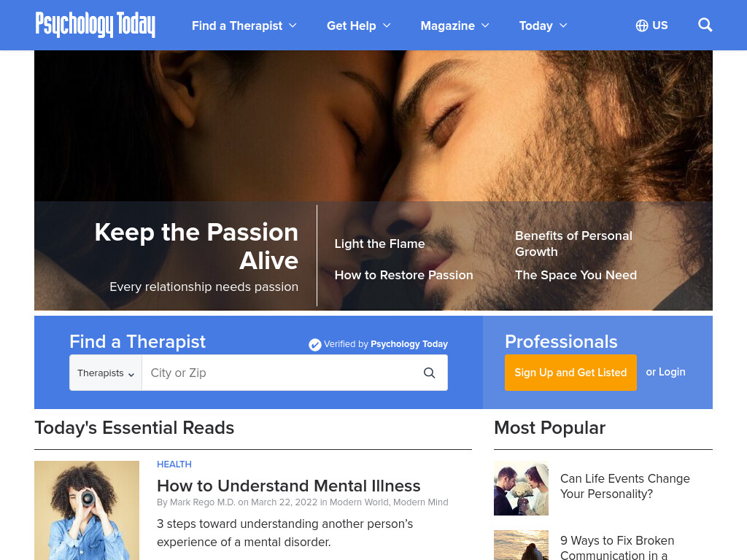Click the globe icon for US region

642,26
